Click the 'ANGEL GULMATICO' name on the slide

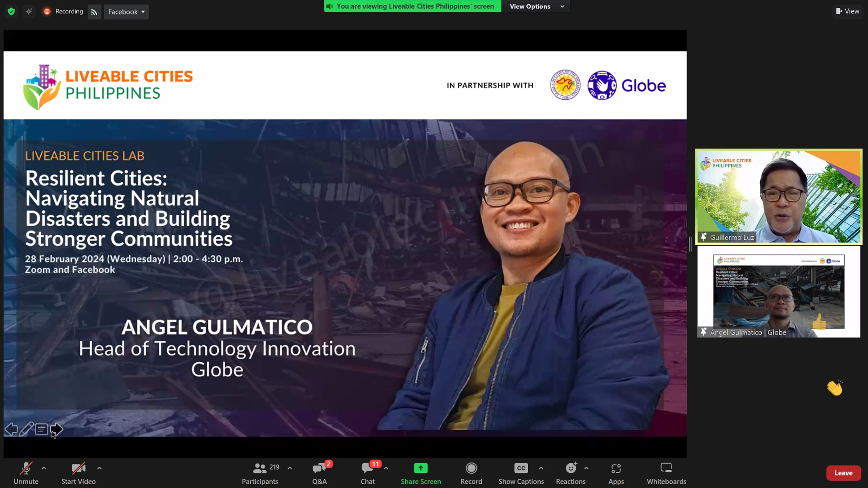[x=217, y=327]
